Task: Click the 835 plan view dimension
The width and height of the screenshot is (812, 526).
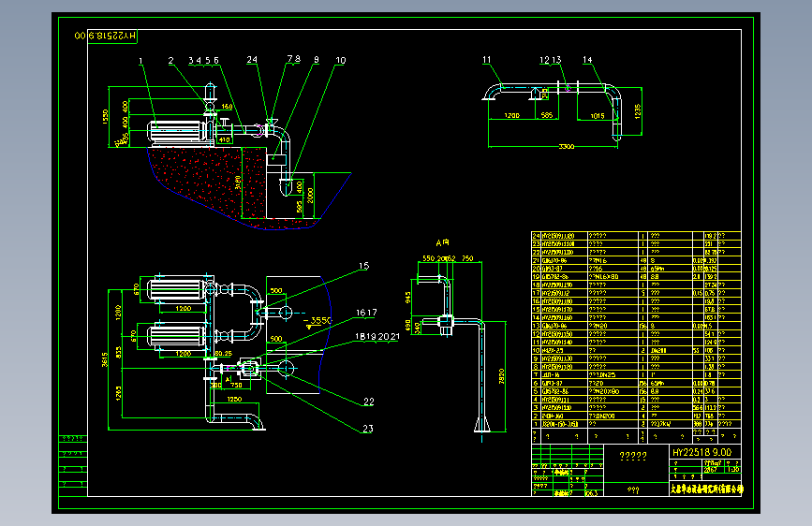Action: click(x=119, y=352)
